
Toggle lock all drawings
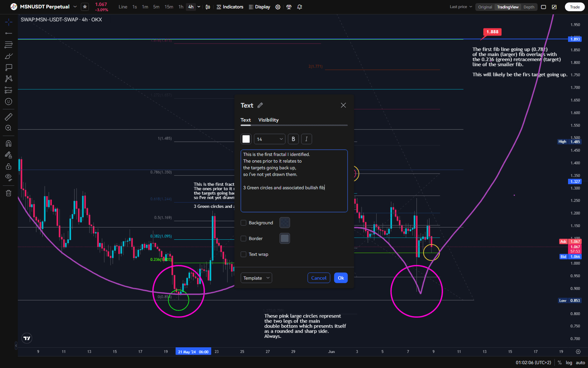9,166
